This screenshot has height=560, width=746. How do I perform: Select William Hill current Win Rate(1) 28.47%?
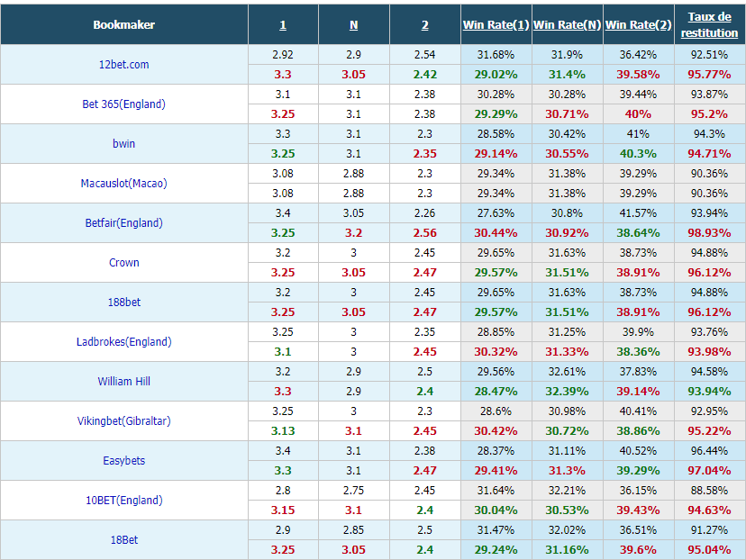tap(496, 392)
